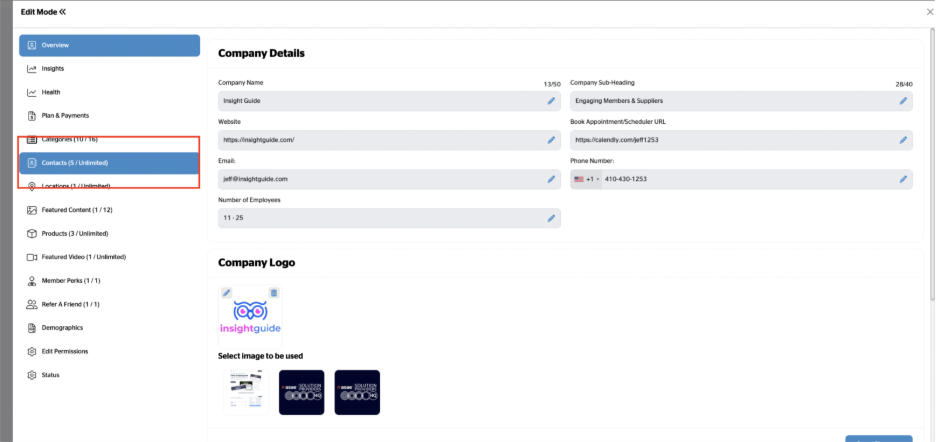Open the phone country code dropdown
936x442 pixels.
tap(585, 179)
